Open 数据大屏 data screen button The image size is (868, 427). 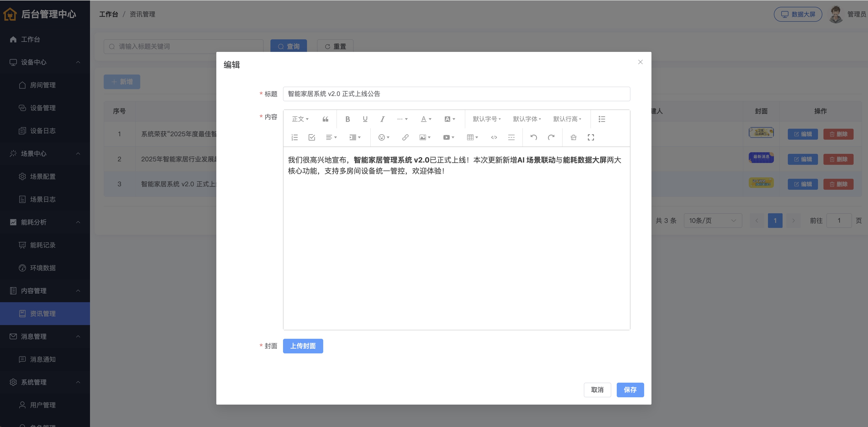pyautogui.click(x=798, y=14)
